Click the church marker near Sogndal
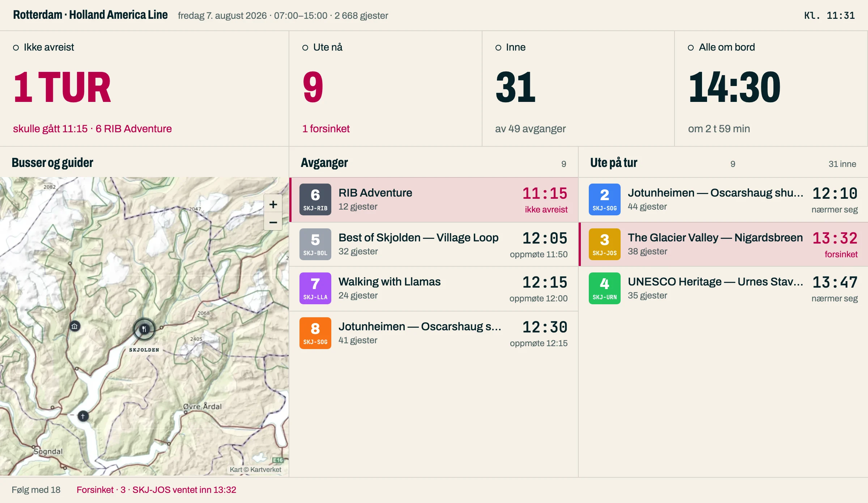 point(83,416)
